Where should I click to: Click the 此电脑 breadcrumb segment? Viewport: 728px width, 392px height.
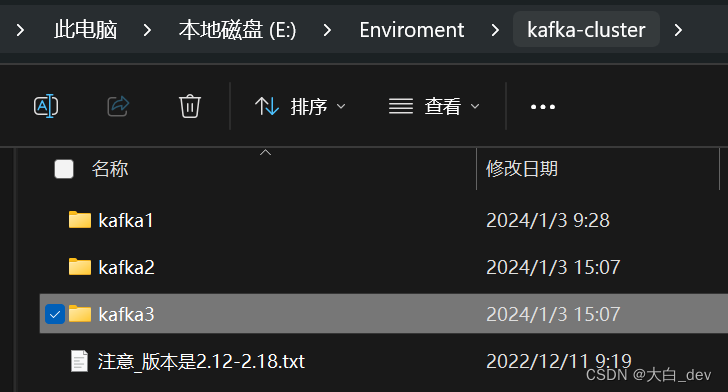pos(85,30)
